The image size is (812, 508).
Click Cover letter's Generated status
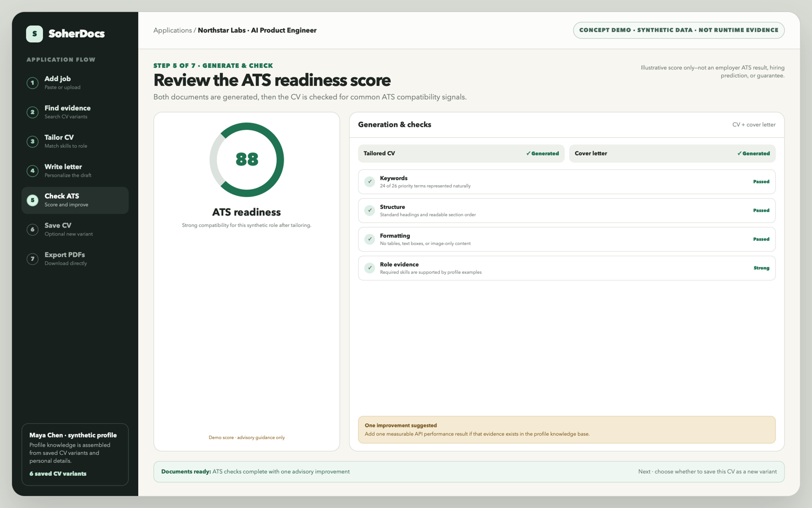pyautogui.click(x=753, y=154)
